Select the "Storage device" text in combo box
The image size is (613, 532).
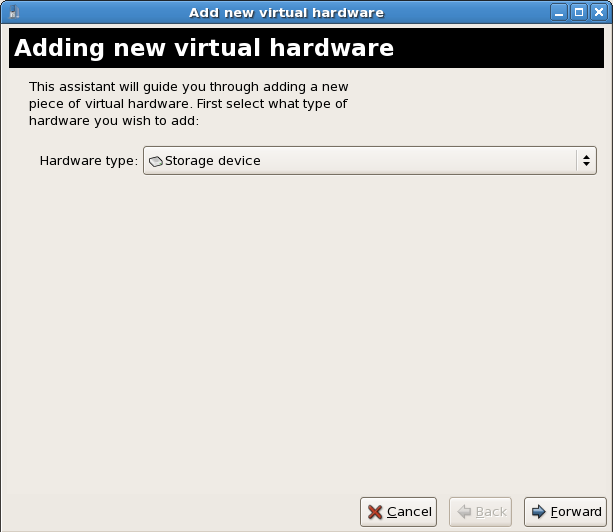coord(212,160)
